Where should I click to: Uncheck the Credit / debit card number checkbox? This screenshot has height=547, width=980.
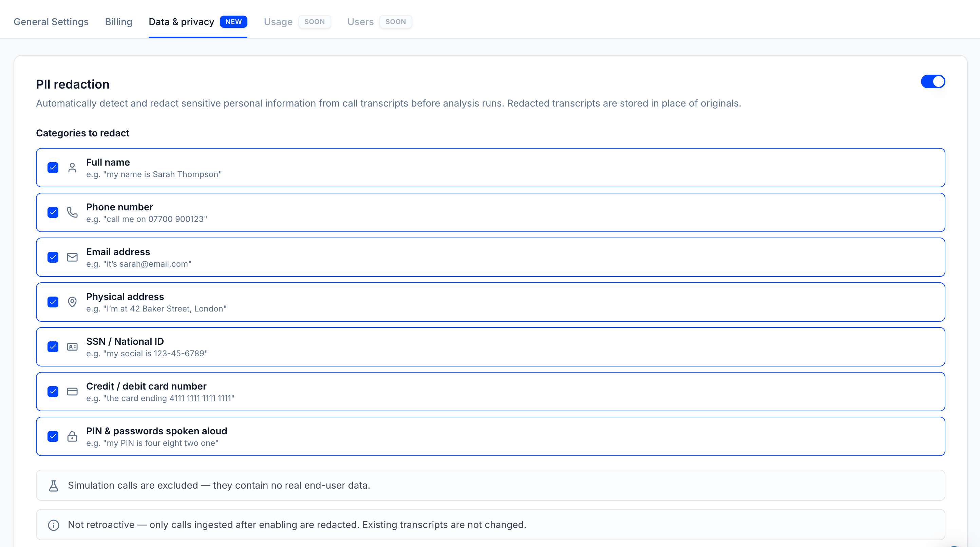pyautogui.click(x=53, y=392)
